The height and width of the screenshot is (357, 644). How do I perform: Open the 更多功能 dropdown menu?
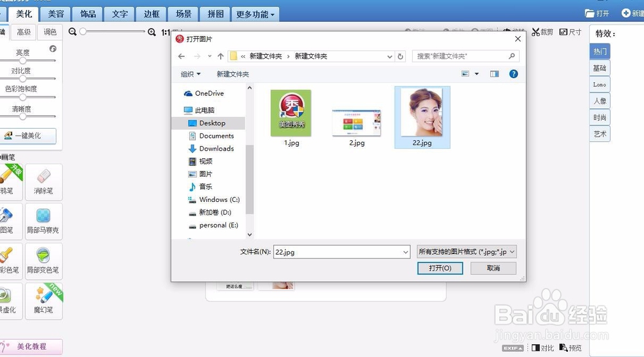pos(255,14)
